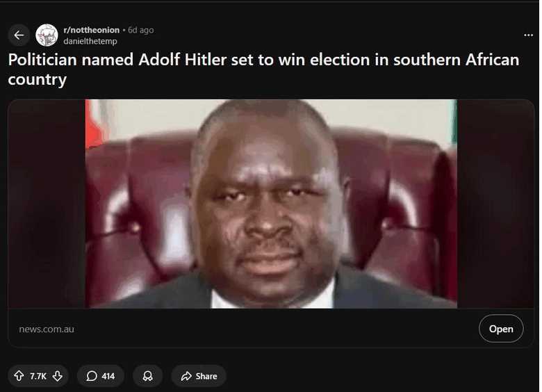Upvote the Adolf Hitler election post
Image resolution: width=542 pixels, height=392 pixels.
click(19, 376)
